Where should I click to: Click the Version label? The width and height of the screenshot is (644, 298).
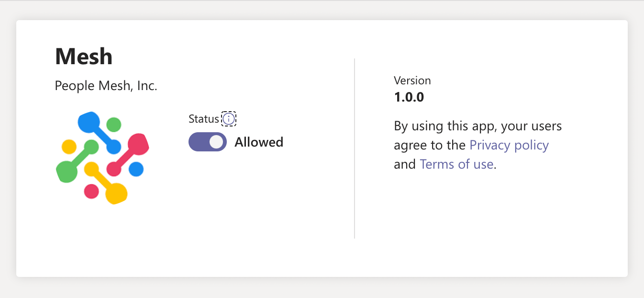[412, 80]
